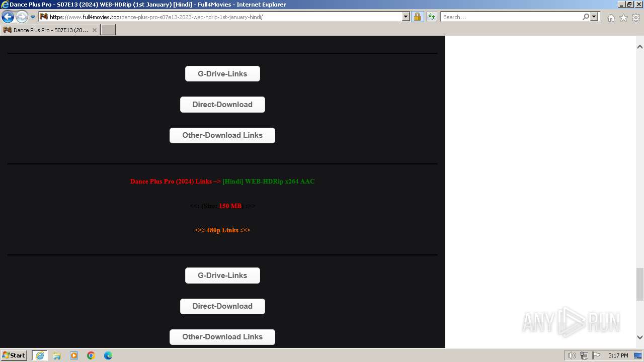Click the Full4Movies favicon in address bar
The height and width of the screenshot is (362, 644).
[44, 17]
